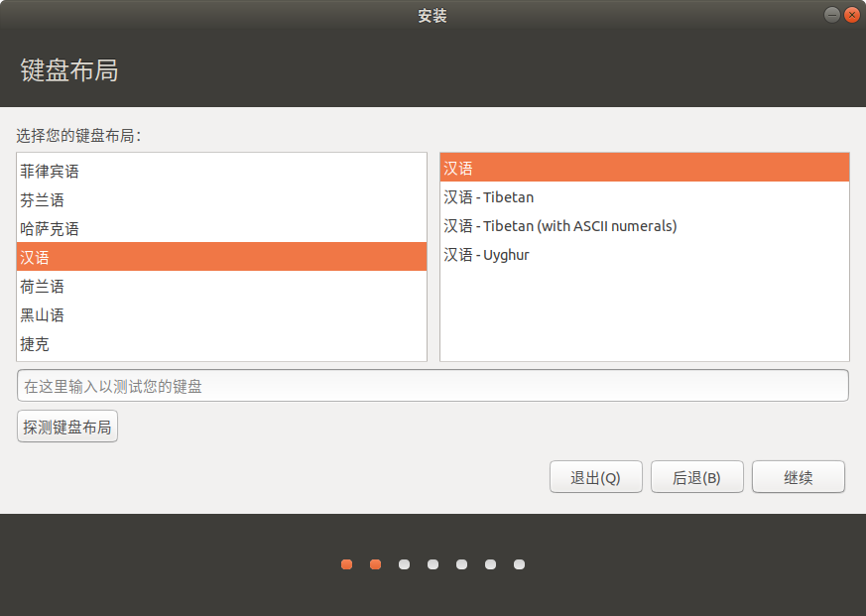The width and height of the screenshot is (866, 616).
Task: Pick 哈萨克语 from the layout list
Action: pos(221,229)
